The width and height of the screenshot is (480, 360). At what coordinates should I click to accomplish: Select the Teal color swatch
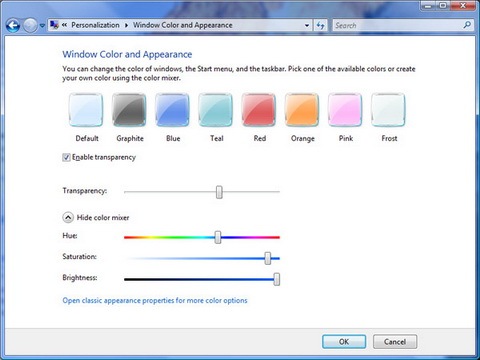click(216, 110)
